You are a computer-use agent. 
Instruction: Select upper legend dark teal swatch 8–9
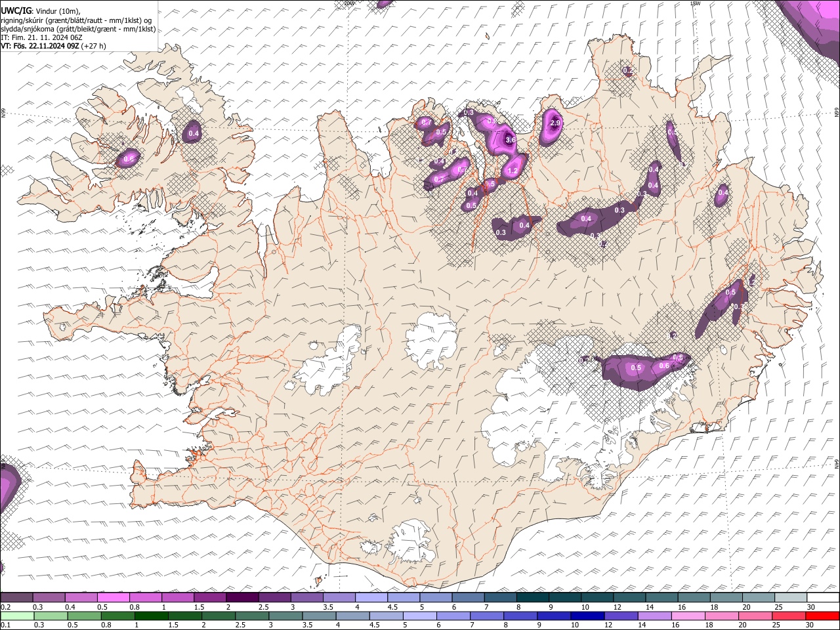click(532, 597)
